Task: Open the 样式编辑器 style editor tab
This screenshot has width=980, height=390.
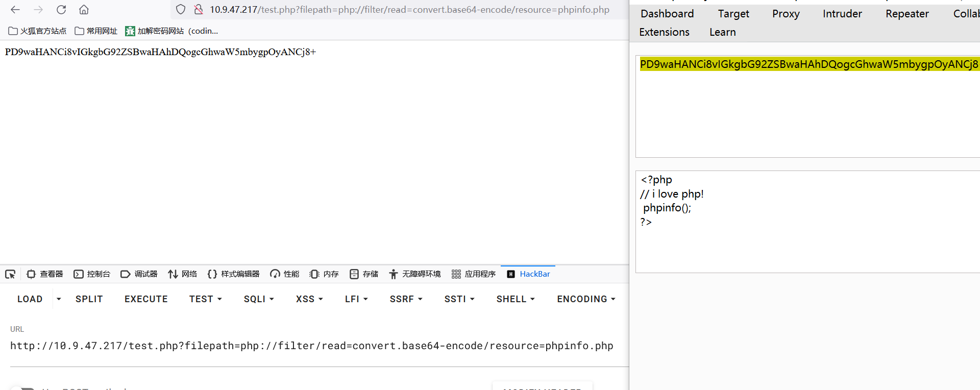Action: click(233, 274)
